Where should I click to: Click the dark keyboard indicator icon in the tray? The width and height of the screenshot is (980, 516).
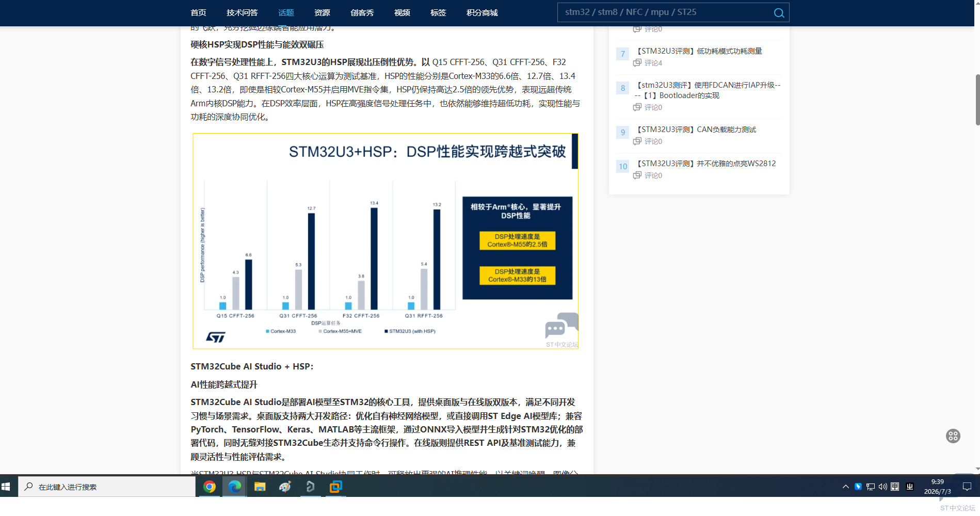(x=910, y=487)
